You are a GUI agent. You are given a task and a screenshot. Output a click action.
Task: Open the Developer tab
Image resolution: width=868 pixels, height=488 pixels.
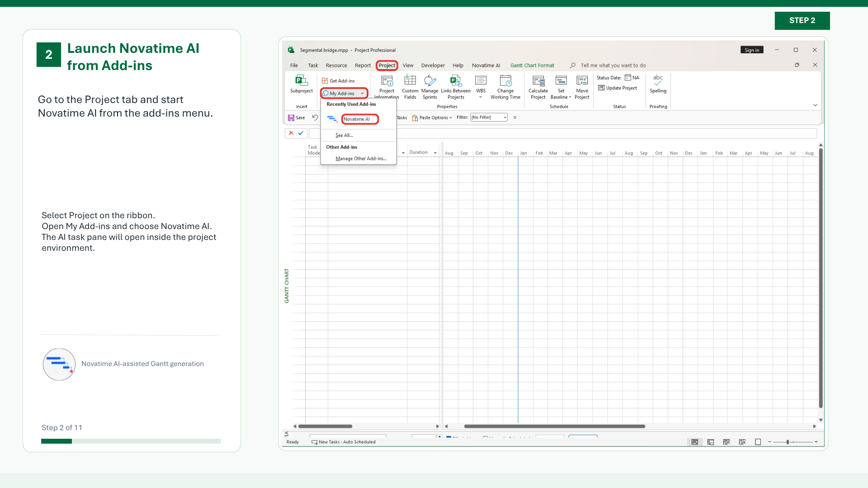tap(433, 66)
